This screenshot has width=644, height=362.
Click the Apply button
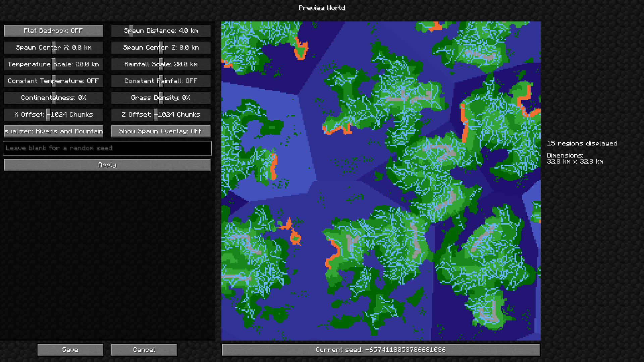click(107, 165)
